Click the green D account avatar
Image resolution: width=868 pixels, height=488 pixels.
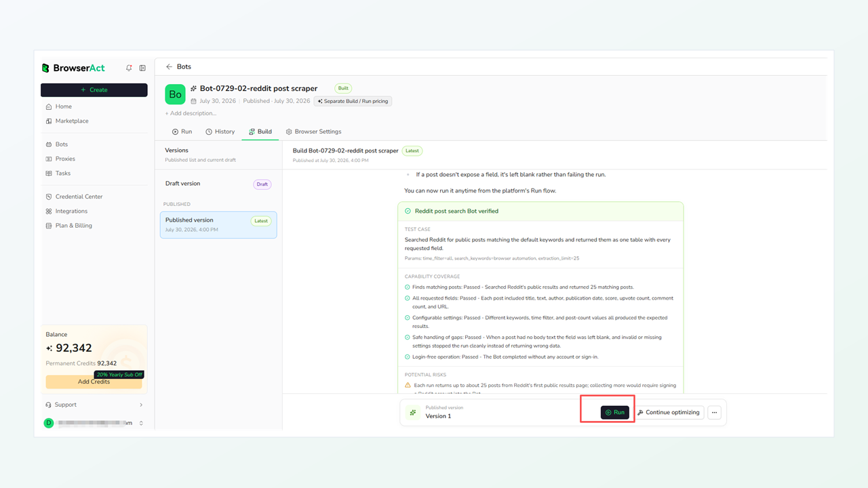click(x=48, y=423)
